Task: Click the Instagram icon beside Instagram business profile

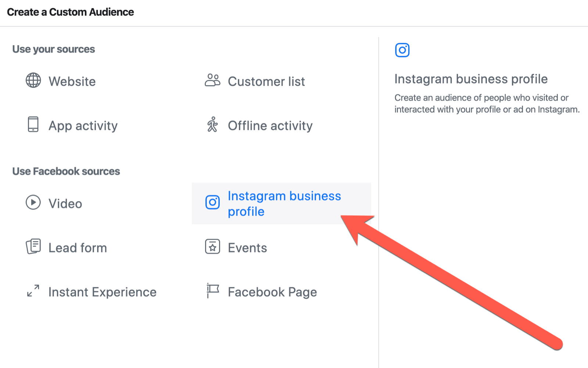Action: pyautogui.click(x=212, y=202)
